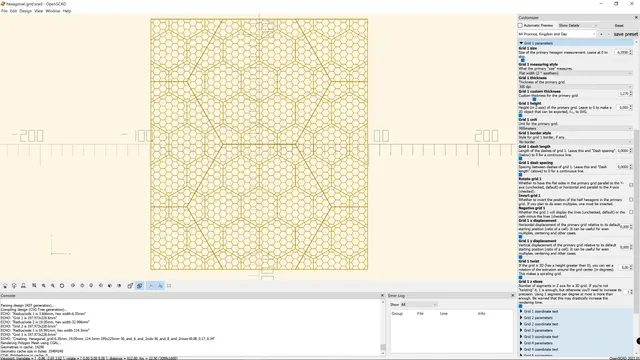
Task: Click the Preview icon in the viewport toolbar
Action: [5, 286]
